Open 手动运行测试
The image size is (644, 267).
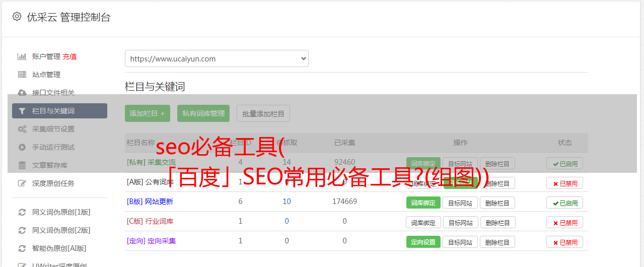[x=53, y=147]
